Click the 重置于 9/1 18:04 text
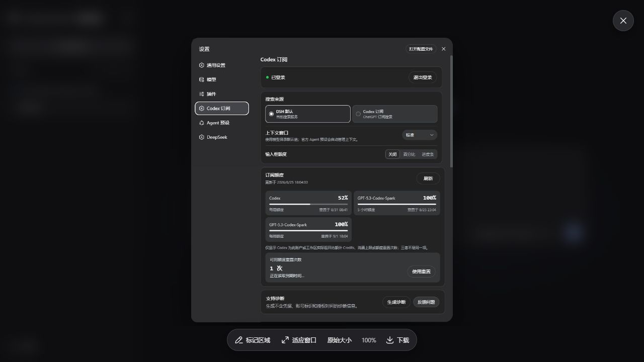The image size is (644, 362). tap(335, 236)
